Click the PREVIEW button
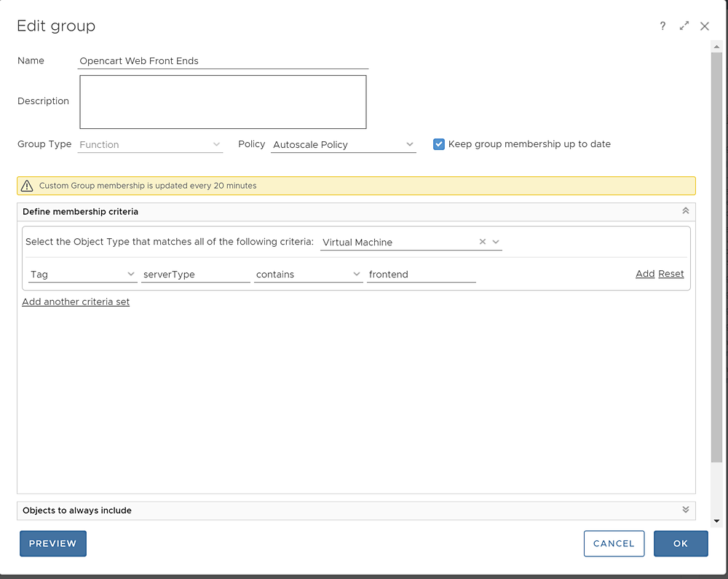This screenshot has height=579, width=728. (53, 543)
